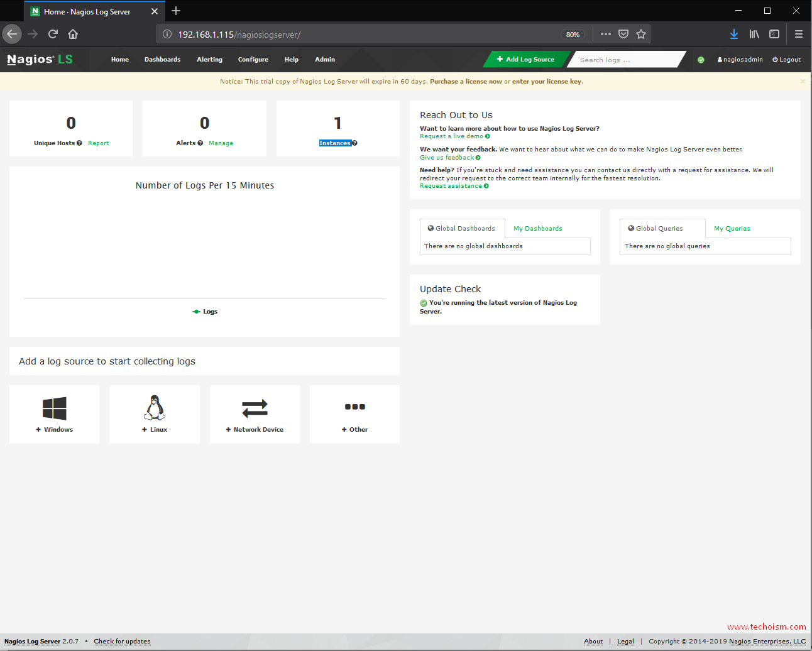Open the Firefox hamburger menu
The image size is (812, 651).
pyautogui.click(x=798, y=34)
